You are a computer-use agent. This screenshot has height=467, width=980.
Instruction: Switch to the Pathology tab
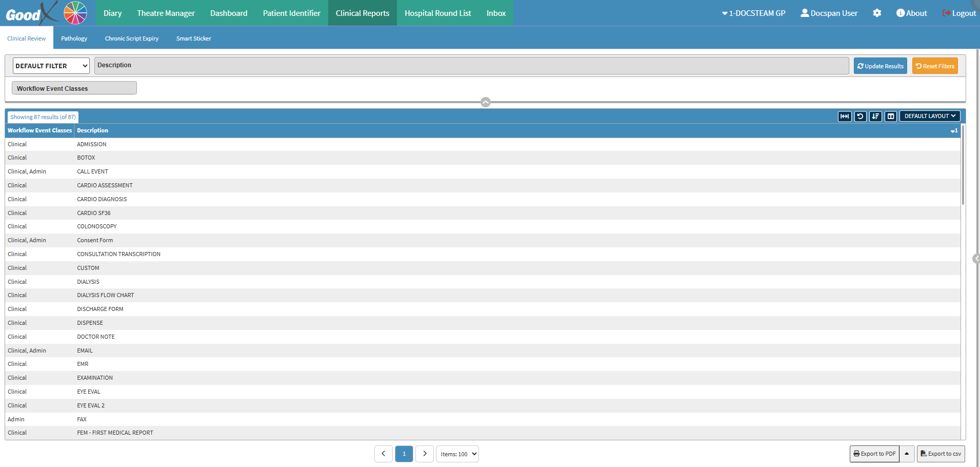74,38
